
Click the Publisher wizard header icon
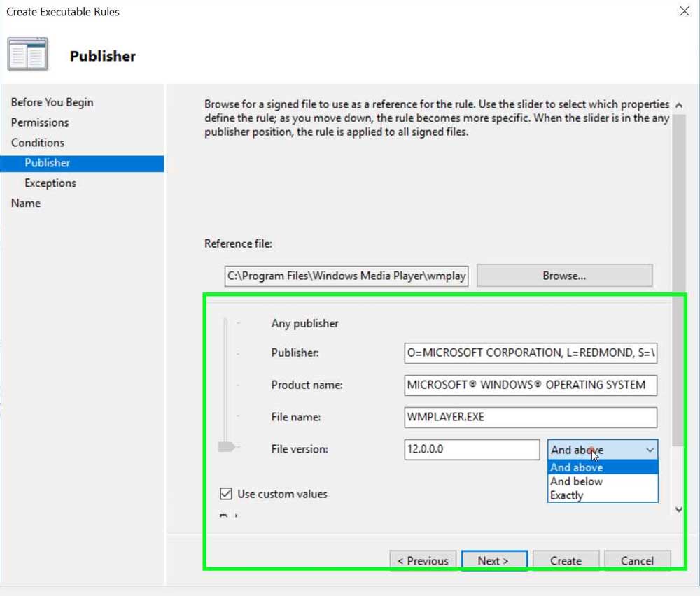point(28,55)
